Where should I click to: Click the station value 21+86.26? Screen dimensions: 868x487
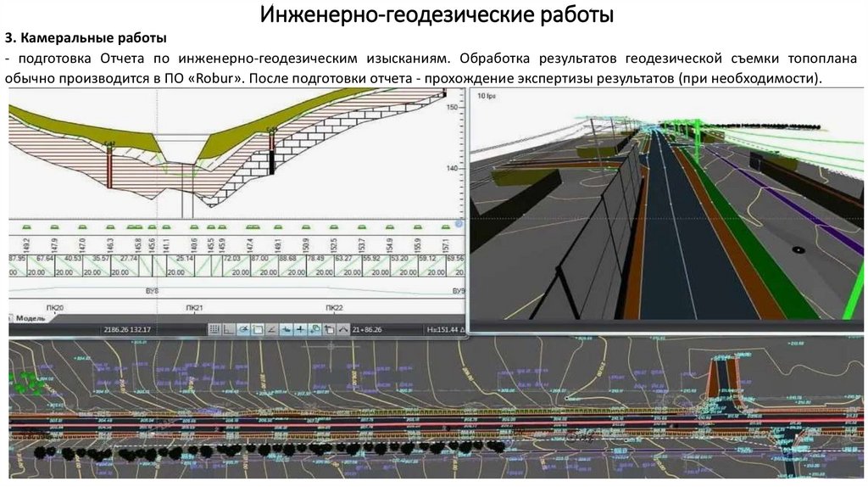point(367,329)
